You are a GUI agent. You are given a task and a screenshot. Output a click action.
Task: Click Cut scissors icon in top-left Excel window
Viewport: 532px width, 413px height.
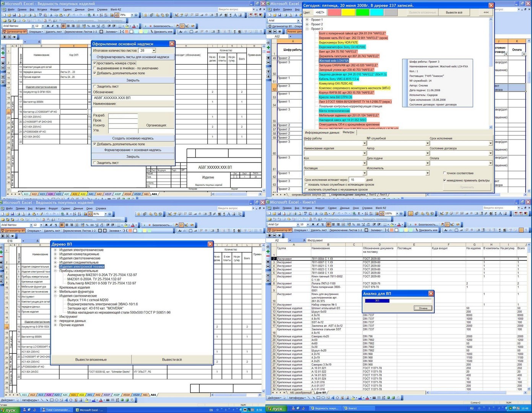[x=51, y=15]
